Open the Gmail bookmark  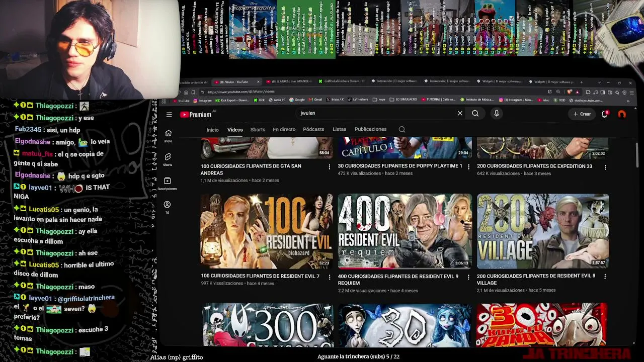pyautogui.click(x=315, y=100)
